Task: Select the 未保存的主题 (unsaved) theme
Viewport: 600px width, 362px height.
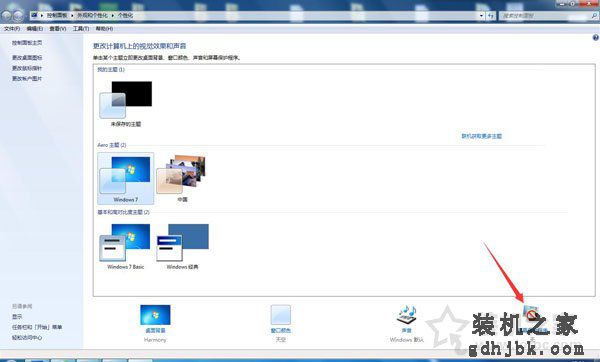Action: 126,103
